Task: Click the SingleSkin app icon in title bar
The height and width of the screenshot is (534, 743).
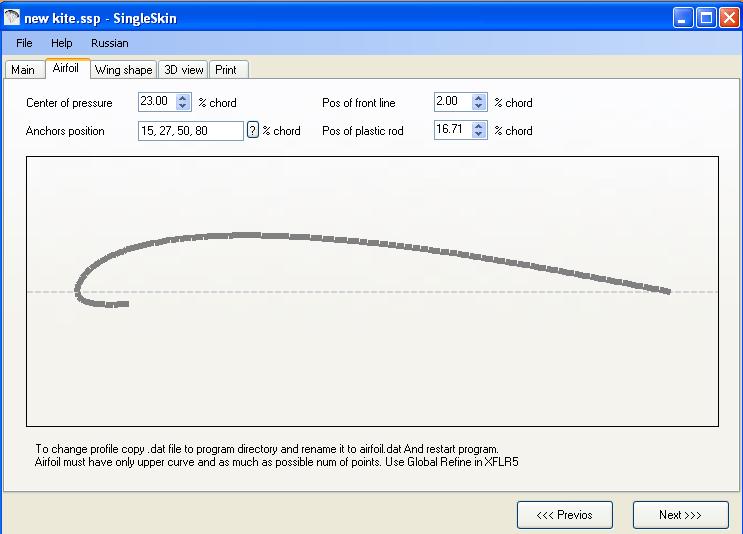Action: [x=13, y=18]
